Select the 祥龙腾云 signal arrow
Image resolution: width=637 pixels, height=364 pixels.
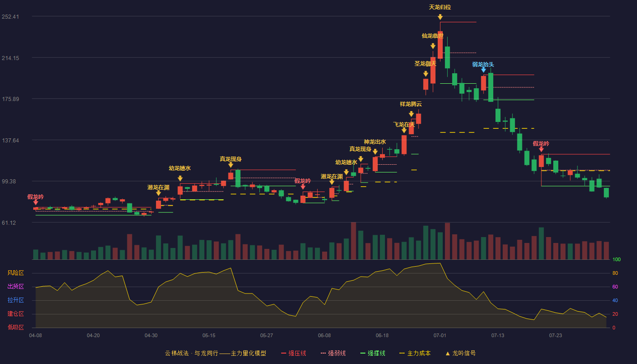point(411,114)
